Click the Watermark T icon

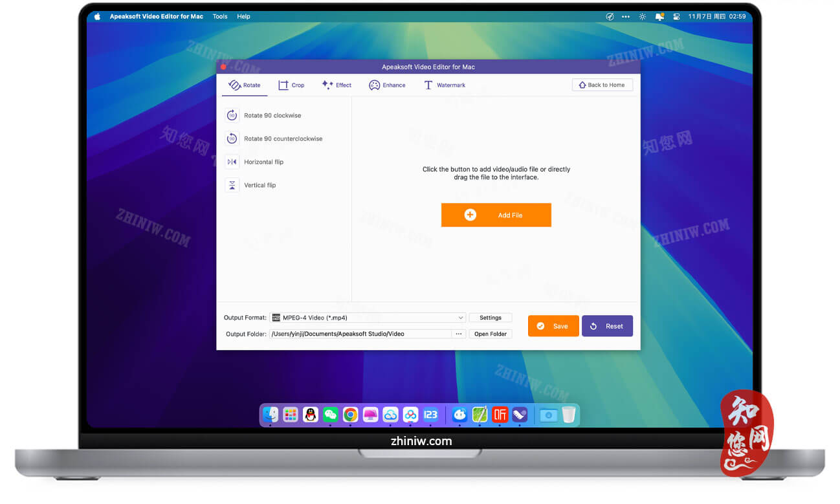coord(428,85)
